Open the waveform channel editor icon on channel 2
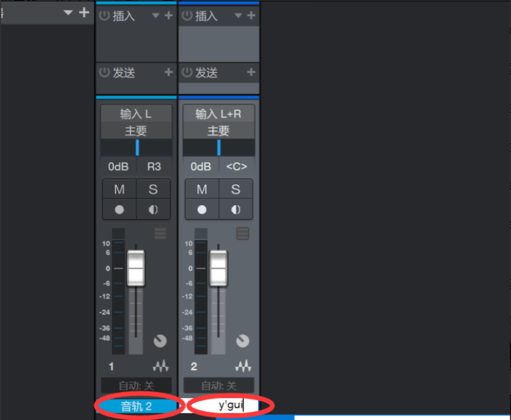This screenshot has width=511, height=420. coord(243,366)
